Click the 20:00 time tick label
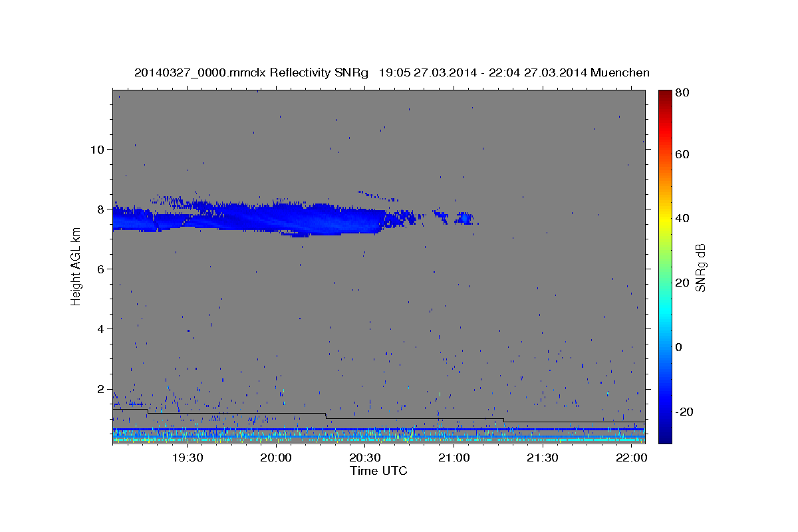 click(275, 458)
